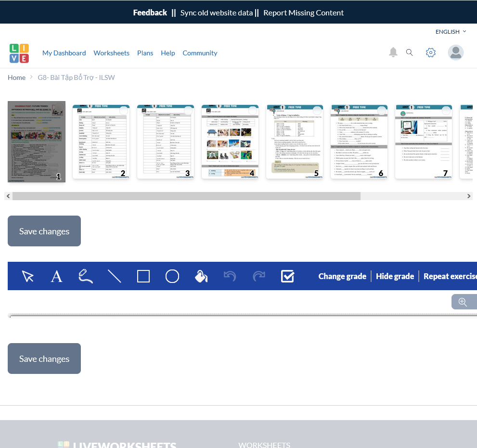
Task: Pick the rectangle shape tool
Action: pyautogui.click(x=143, y=276)
